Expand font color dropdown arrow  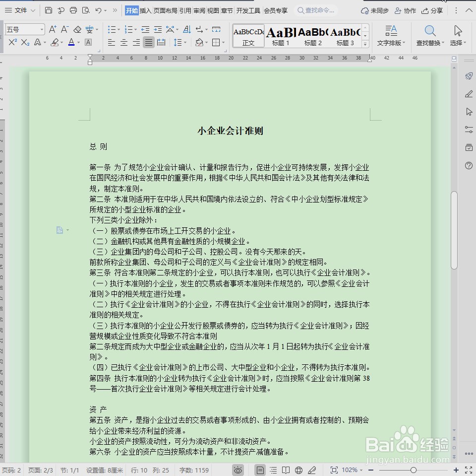pos(79,43)
